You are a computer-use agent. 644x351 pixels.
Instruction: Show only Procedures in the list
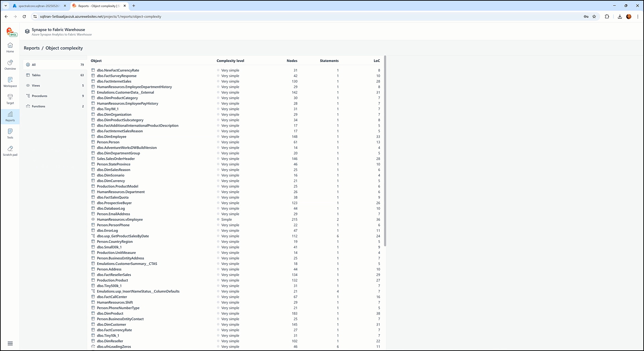click(x=39, y=96)
